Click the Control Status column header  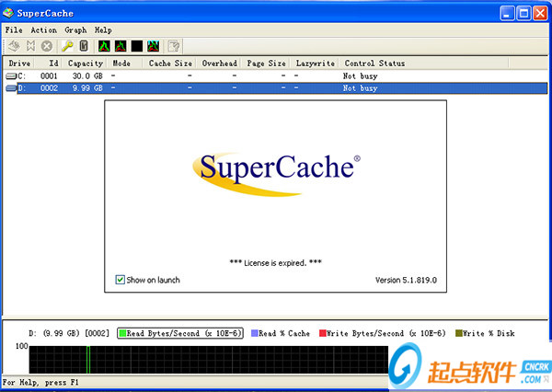coord(424,63)
